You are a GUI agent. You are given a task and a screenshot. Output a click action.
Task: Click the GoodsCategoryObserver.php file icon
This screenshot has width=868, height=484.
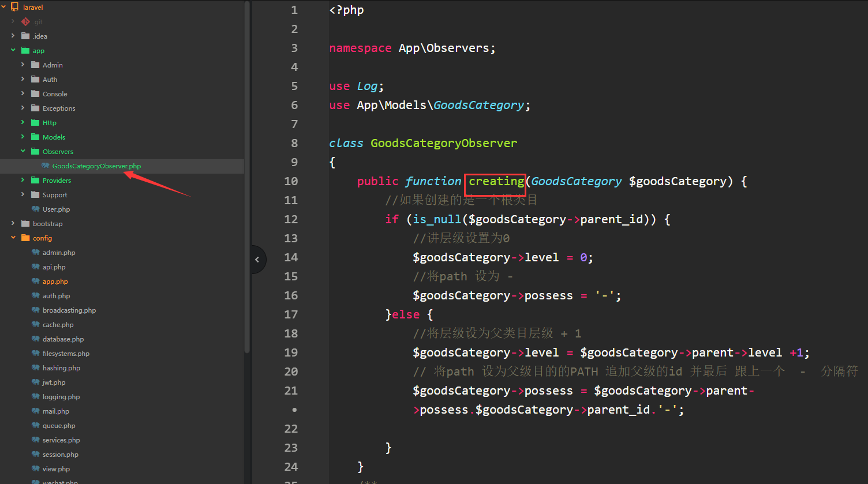click(45, 166)
